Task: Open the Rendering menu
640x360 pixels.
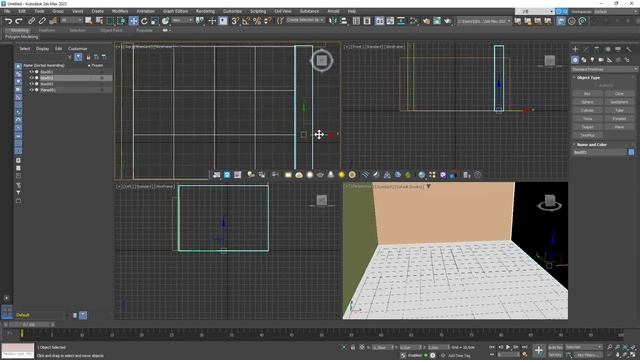Action: tap(205, 11)
